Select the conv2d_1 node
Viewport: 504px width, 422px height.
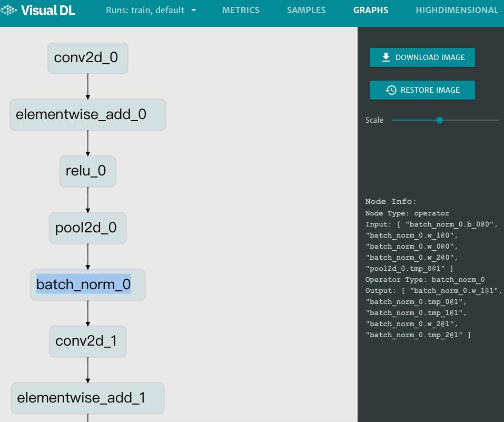pyautogui.click(x=87, y=341)
